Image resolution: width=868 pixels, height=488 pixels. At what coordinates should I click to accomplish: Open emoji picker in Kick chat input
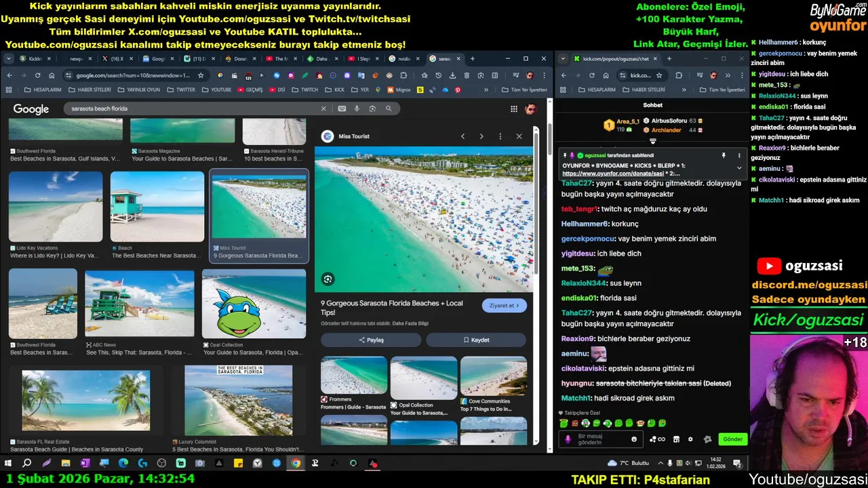[634, 439]
